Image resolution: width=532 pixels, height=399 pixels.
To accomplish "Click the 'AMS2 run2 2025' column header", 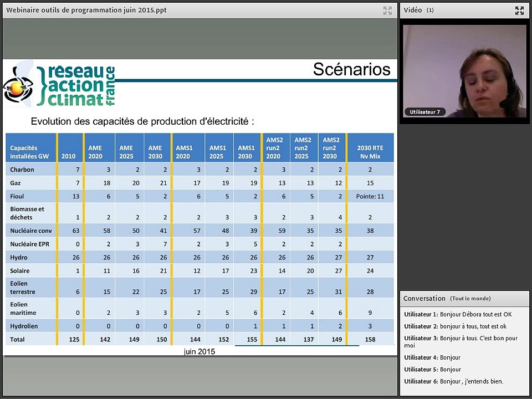I will point(304,148).
